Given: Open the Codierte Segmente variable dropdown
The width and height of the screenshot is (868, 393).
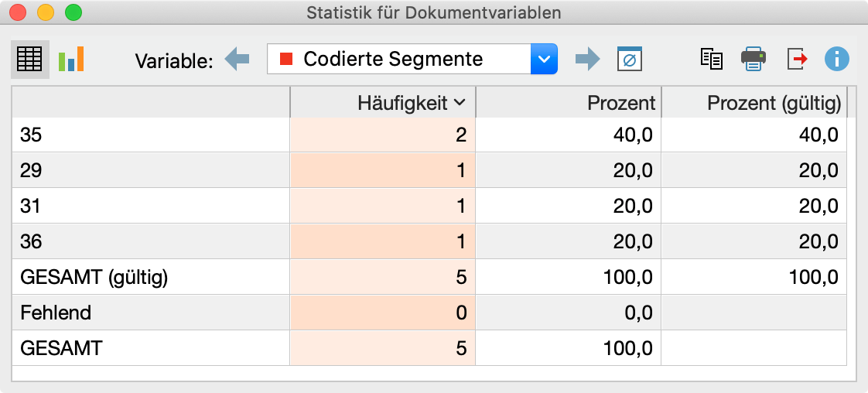Looking at the screenshot, I should point(412,59).
